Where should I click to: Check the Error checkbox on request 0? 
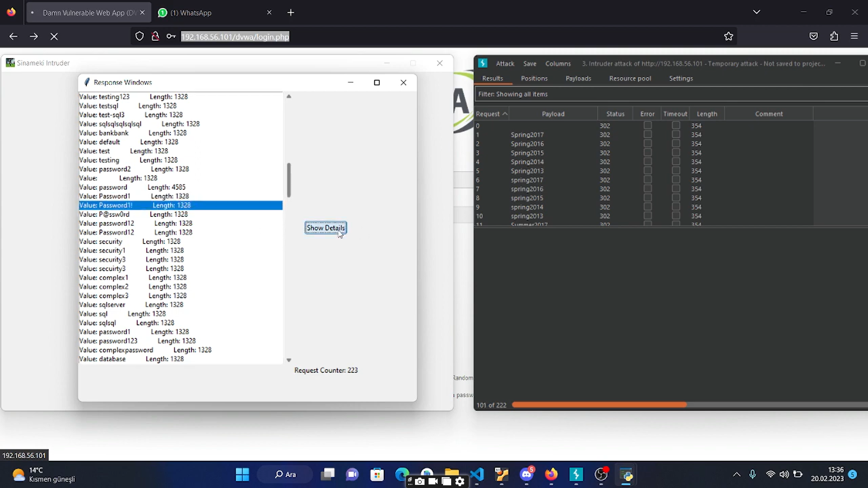pyautogui.click(x=648, y=126)
